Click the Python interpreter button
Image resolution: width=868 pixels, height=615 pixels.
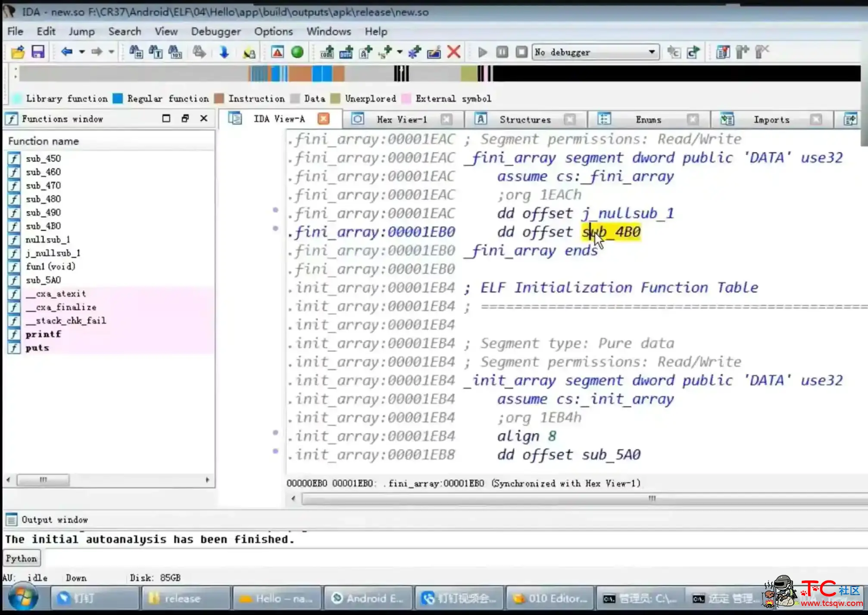click(21, 559)
